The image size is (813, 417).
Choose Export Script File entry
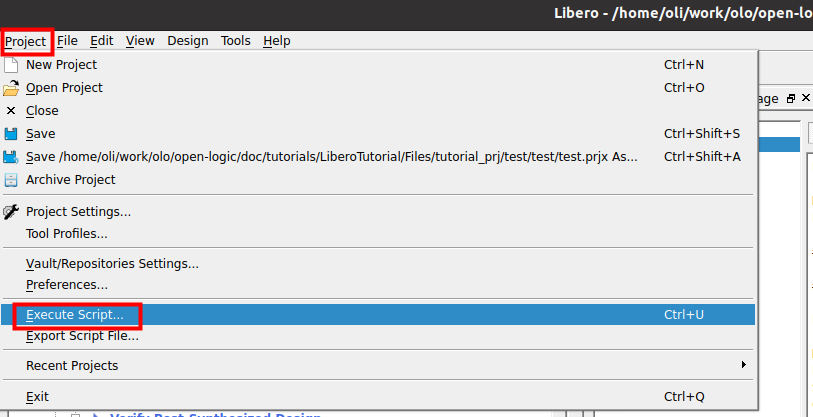[x=377, y=336]
